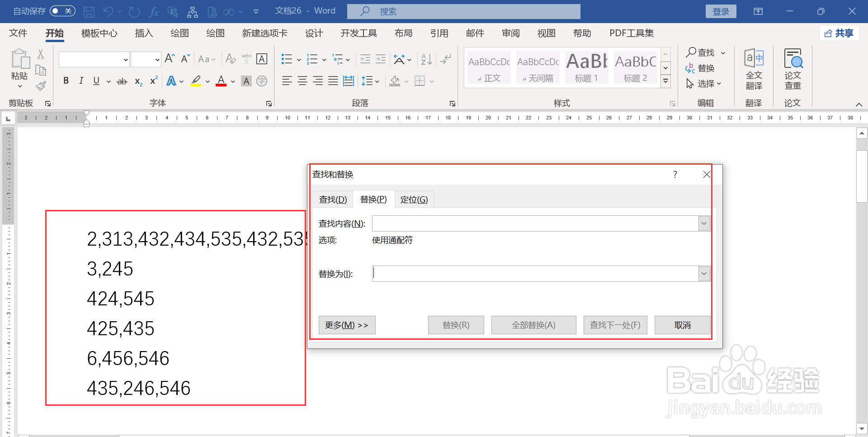868x437 pixels.
Task: Center align the paragraph
Action: [302, 81]
